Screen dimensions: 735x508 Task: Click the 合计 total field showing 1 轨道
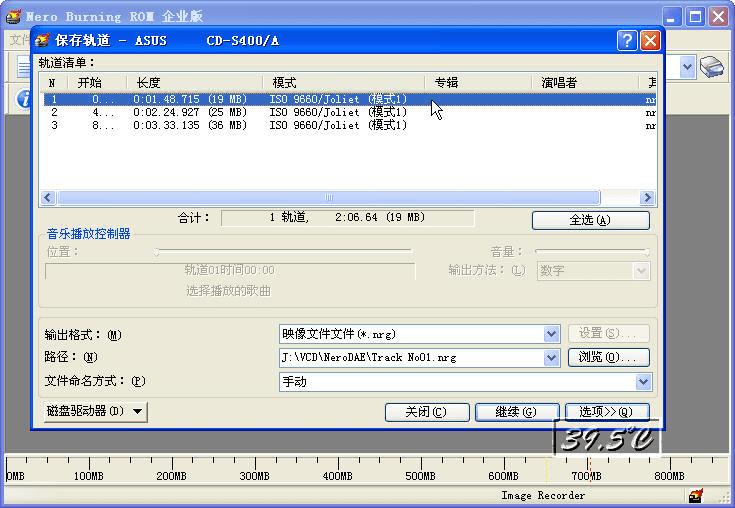347,218
